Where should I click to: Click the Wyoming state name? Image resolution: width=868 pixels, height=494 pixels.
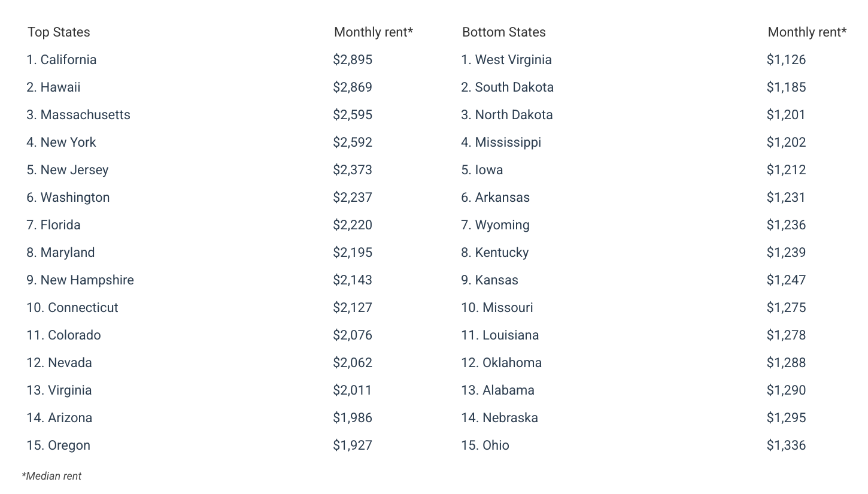click(496, 225)
